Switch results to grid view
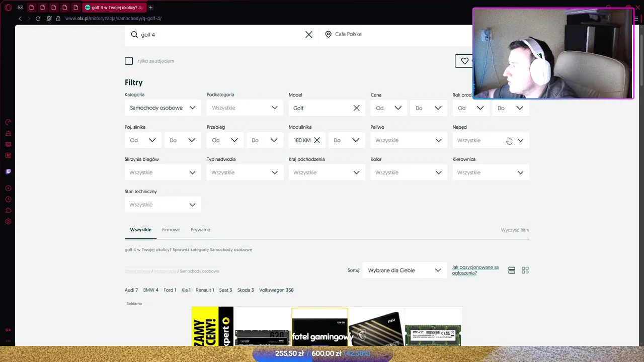The height and width of the screenshot is (362, 644). point(525,270)
